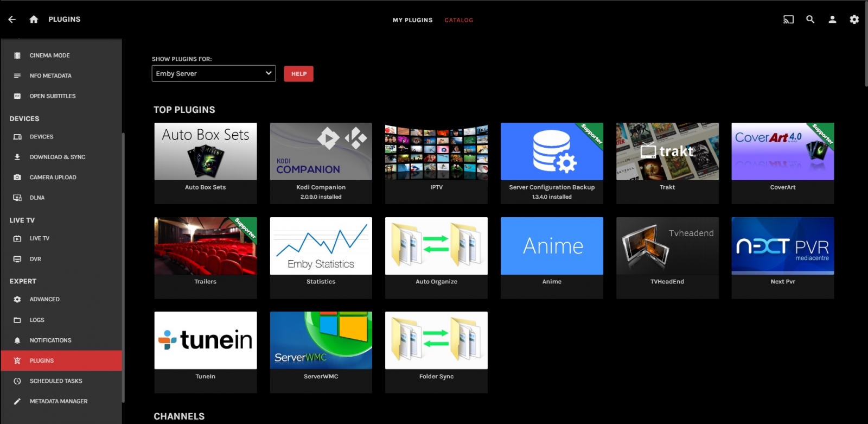This screenshot has height=424, width=868.
Task: Click the Open Subtitles label
Action: point(53,96)
